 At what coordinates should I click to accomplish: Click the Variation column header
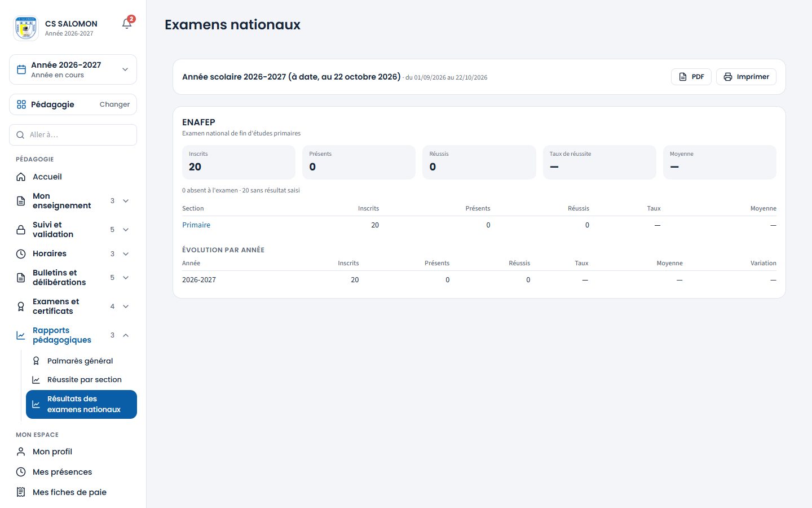763,263
